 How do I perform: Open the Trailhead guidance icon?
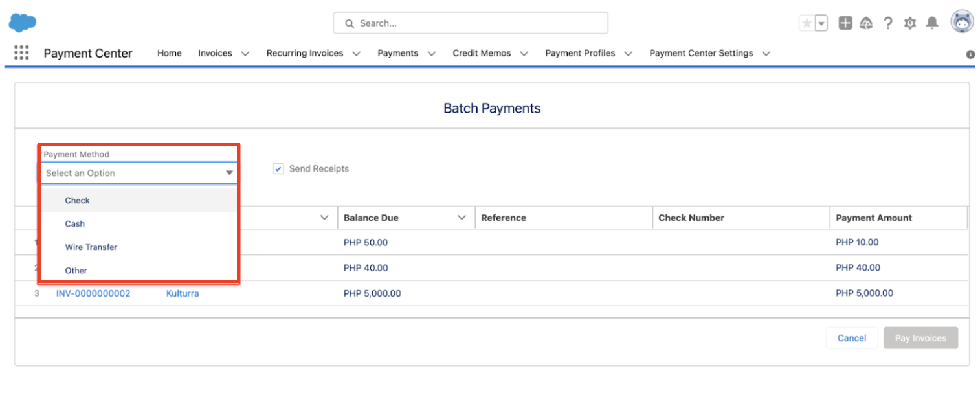tap(866, 23)
